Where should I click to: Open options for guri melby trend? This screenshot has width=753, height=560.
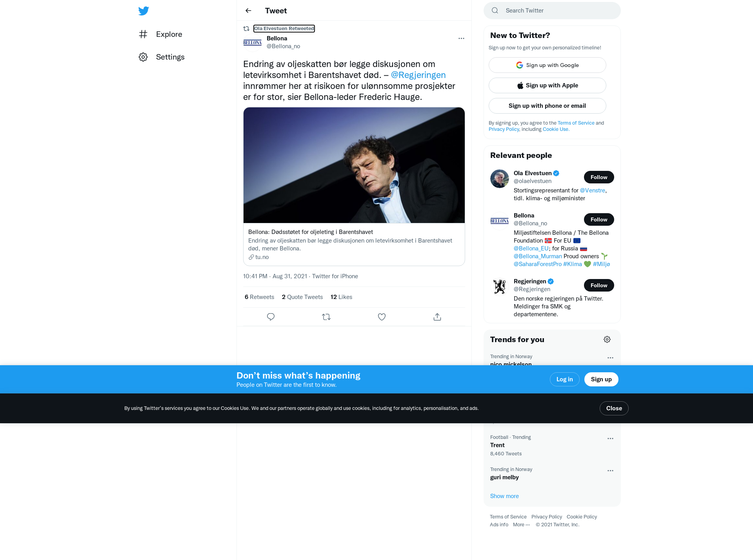tap(610, 471)
